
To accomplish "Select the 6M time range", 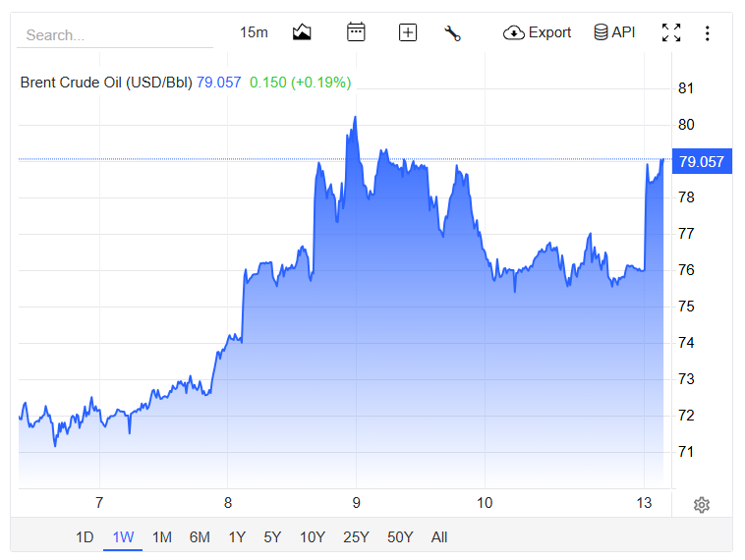I will click(200, 537).
